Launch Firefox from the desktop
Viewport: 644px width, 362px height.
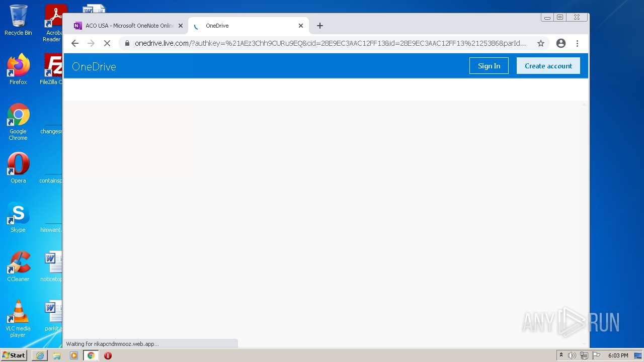coord(18,69)
